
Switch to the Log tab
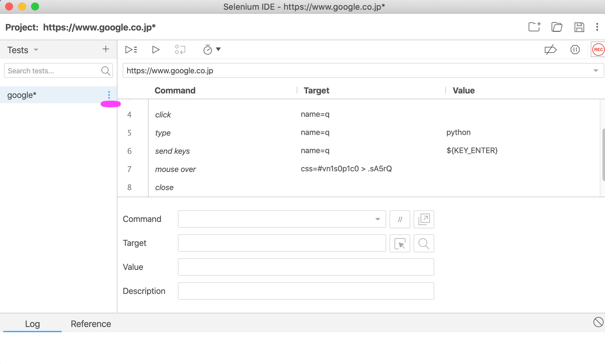pyautogui.click(x=32, y=324)
